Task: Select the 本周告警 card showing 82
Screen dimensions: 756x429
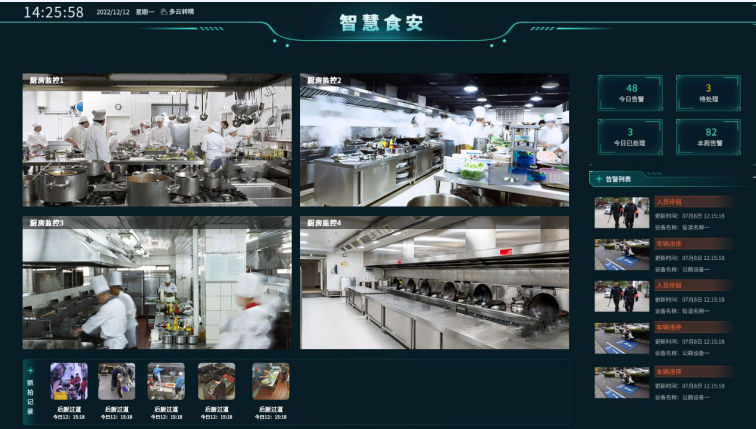Action: coord(708,136)
